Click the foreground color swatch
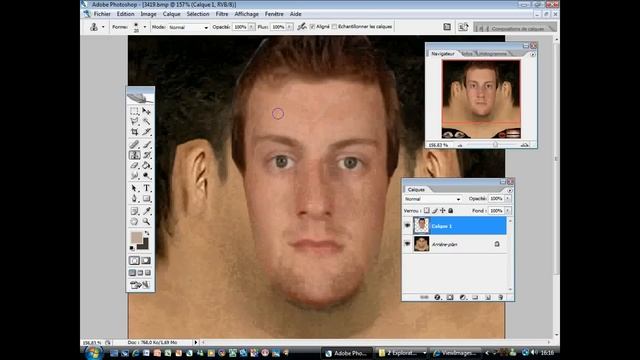640x360 pixels. (136, 238)
